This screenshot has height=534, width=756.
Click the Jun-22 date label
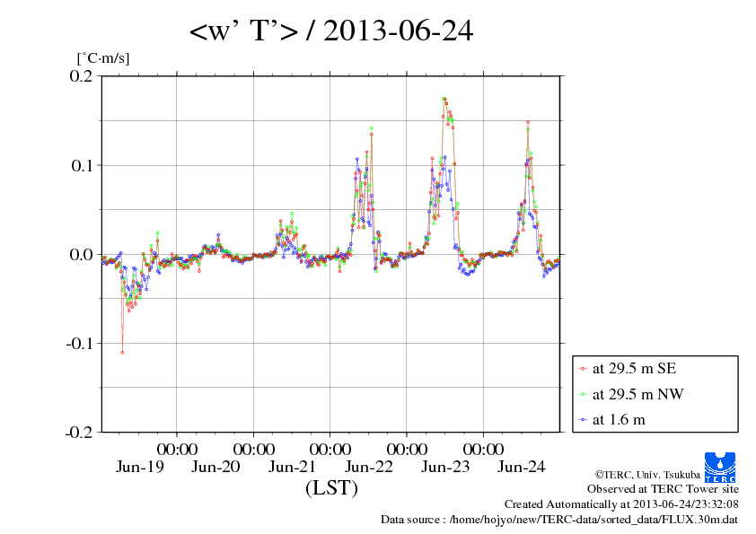tap(369, 467)
